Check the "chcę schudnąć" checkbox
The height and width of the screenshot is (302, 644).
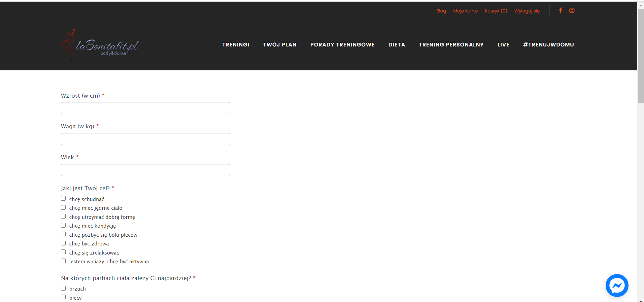coord(63,199)
